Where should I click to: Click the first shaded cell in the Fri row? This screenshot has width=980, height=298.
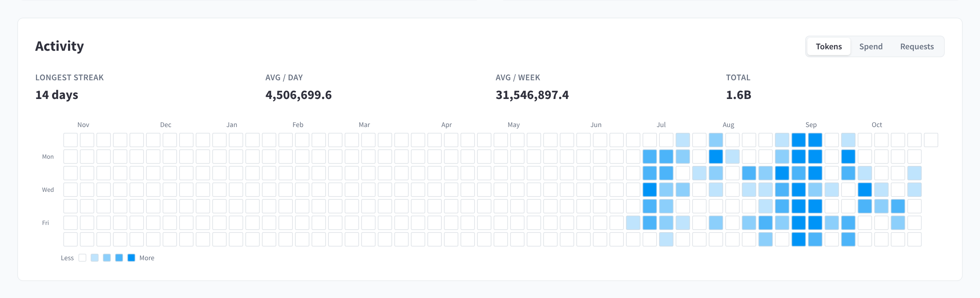(x=633, y=223)
